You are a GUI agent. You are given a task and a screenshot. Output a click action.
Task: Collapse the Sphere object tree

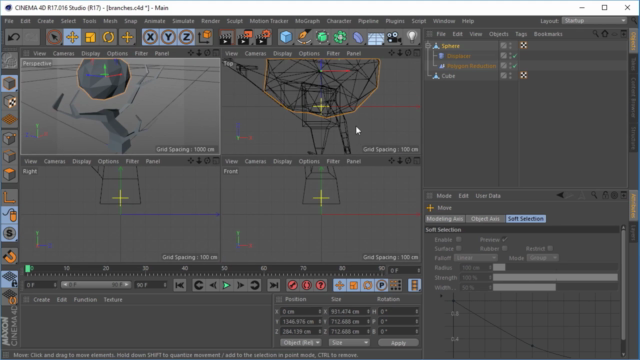tap(428, 46)
